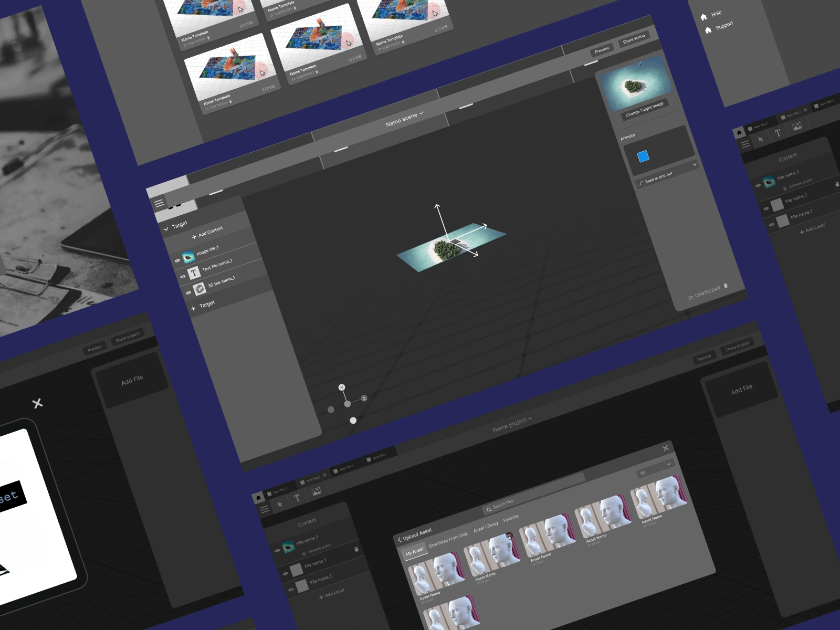Viewport: 840px width, 630px height.
Task: Switch to the My Asset tab
Action: click(414, 551)
